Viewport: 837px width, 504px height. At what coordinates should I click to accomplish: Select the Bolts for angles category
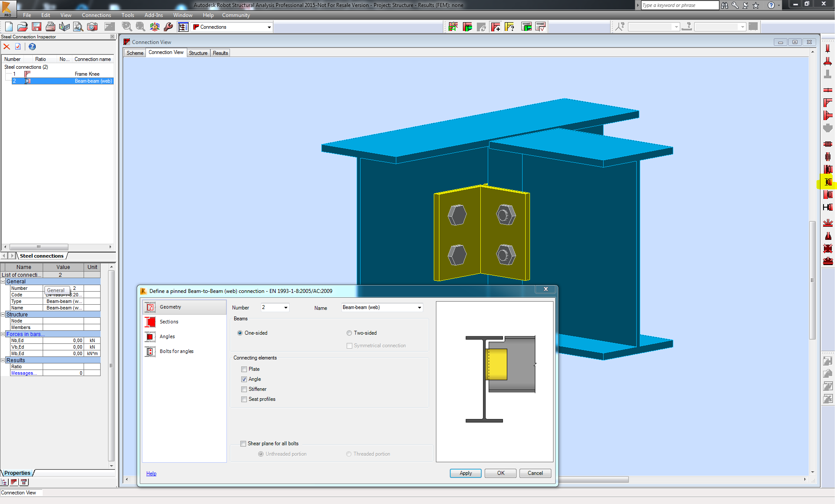point(176,351)
